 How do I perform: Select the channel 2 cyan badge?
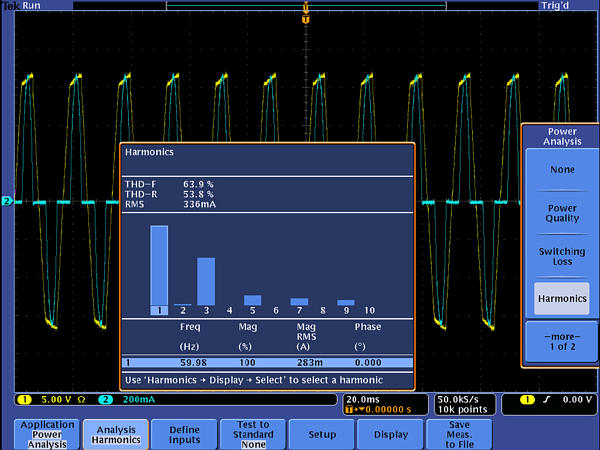tap(104, 400)
